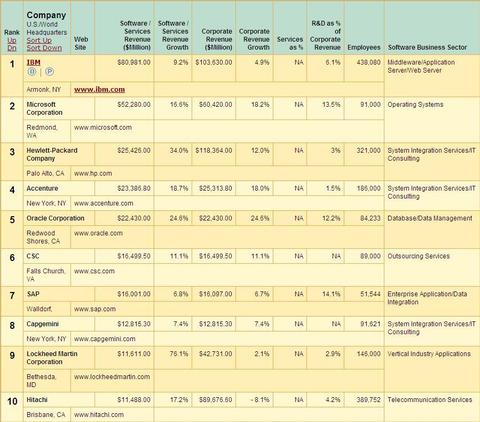Click the circled R icon under IBM
480x422 pixels.
(x=32, y=71)
